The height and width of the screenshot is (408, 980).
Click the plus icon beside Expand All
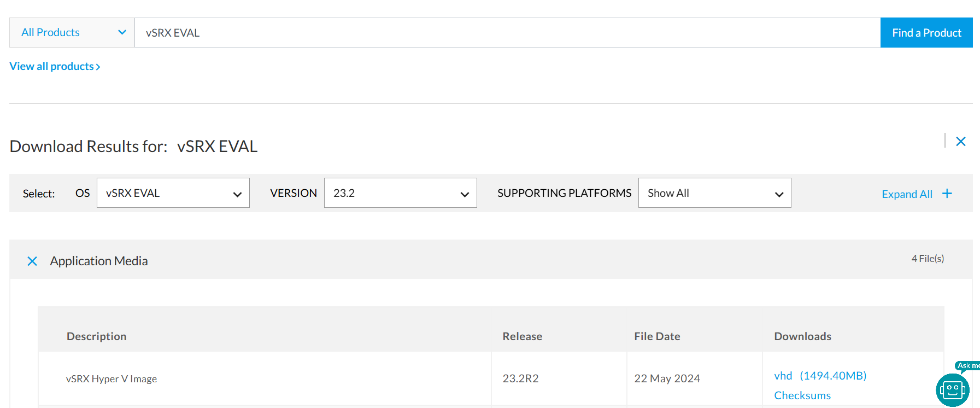point(947,194)
